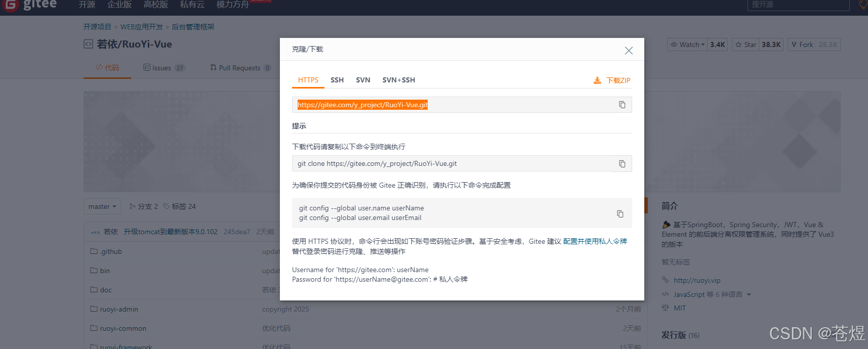Expand the JavaScript 等 6 种语言 dropdown
Viewport: 868px width, 349px height.
(x=712, y=294)
